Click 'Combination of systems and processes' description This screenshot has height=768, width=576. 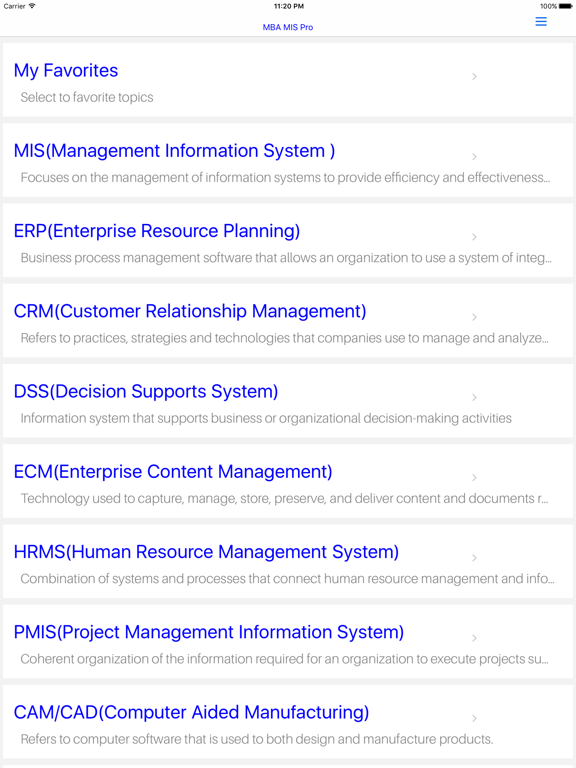(x=288, y=579)
